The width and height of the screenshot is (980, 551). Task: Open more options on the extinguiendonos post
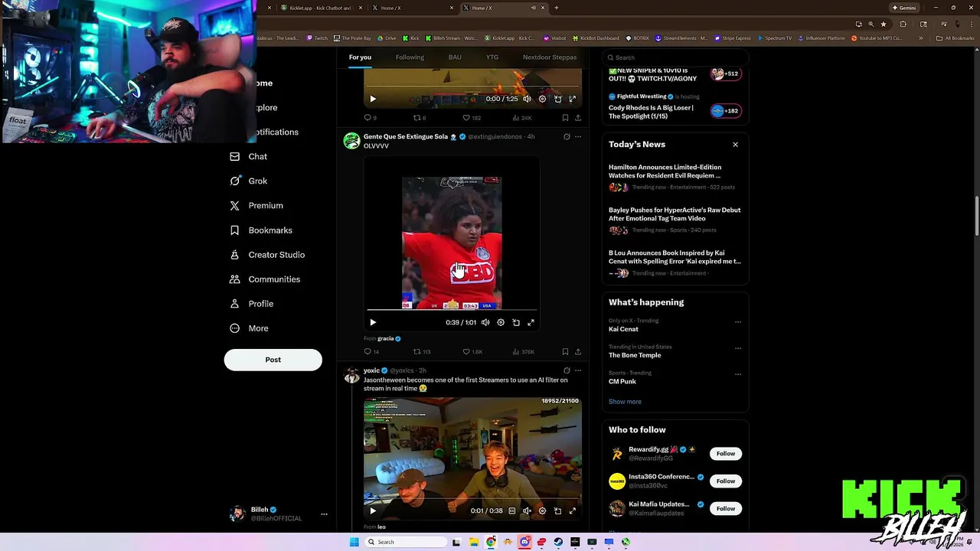pos(578,136)
